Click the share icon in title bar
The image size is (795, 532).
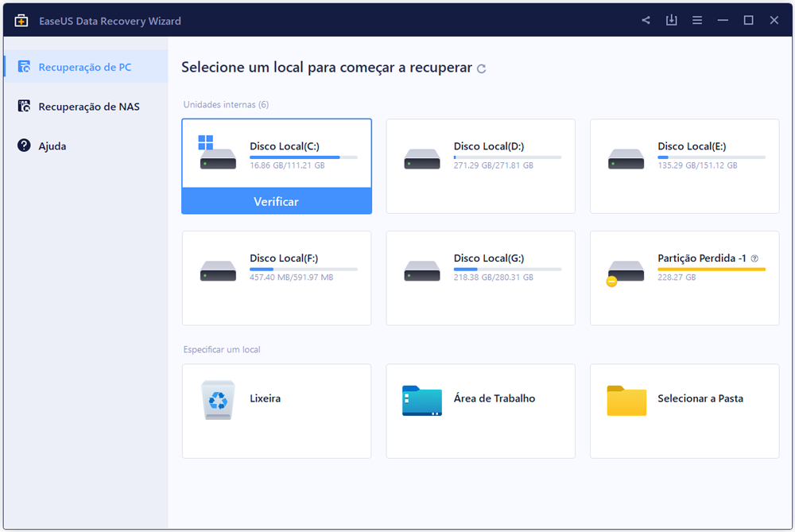click(646, 21)
